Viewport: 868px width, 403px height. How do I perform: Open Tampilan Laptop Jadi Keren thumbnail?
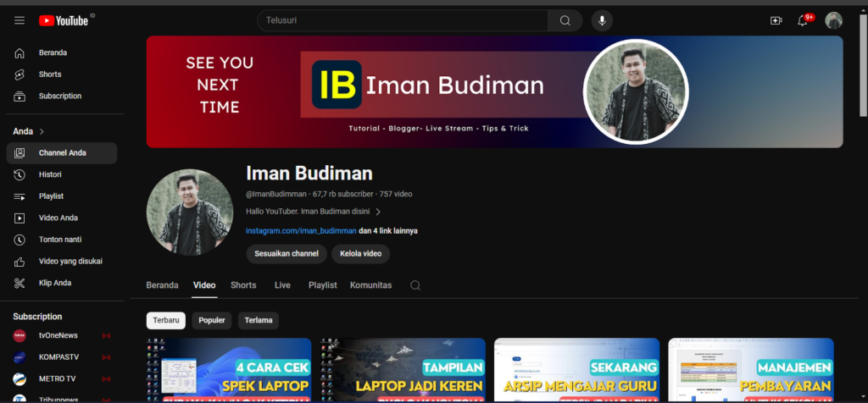coord(403,370)
